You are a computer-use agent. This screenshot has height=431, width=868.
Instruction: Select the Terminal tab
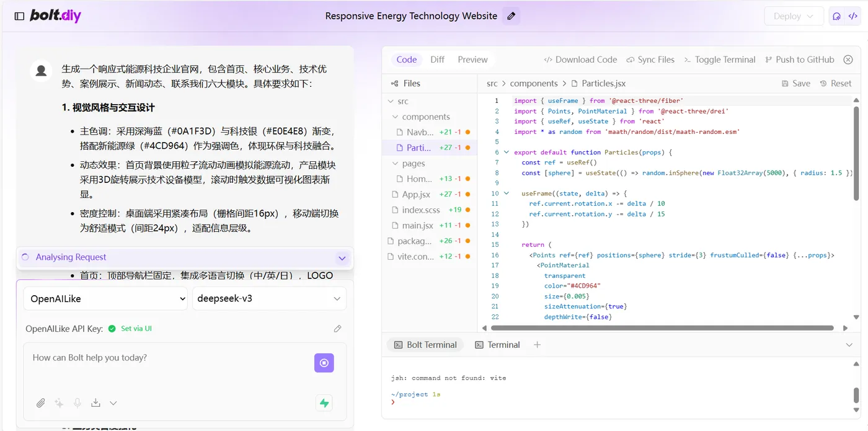click(x=497, y=345)
